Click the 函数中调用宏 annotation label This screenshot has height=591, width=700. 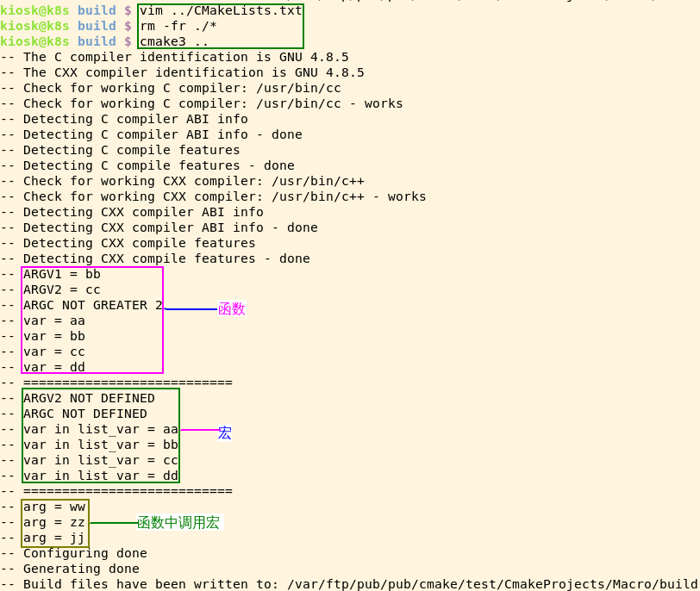point(177,522)
